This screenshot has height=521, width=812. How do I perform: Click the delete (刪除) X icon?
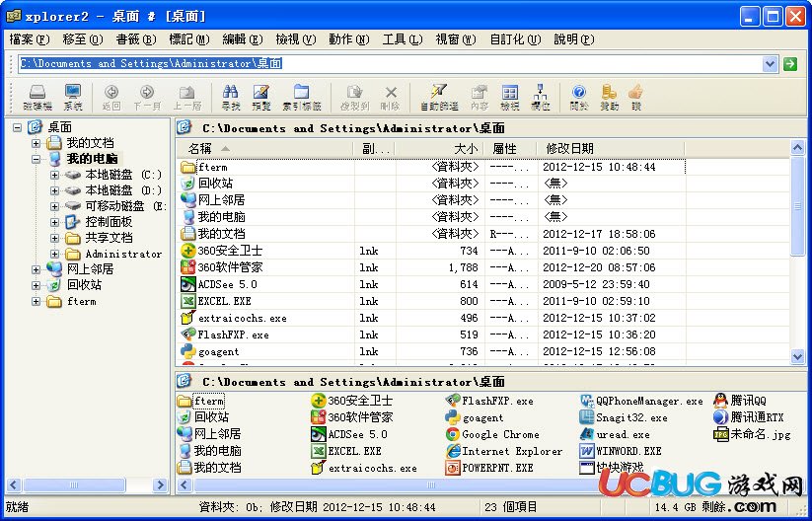click(x=391, y=97)
